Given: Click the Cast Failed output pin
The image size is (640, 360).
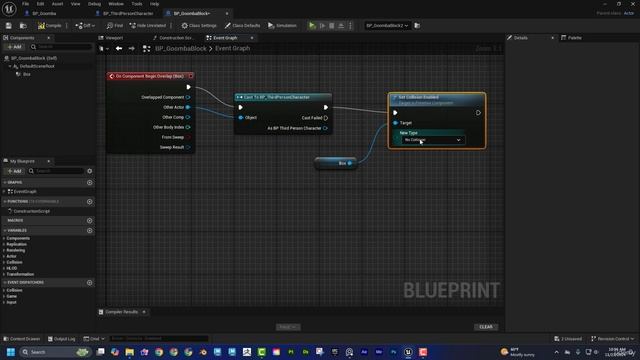Looking at the screenshot, I should 326,118.
